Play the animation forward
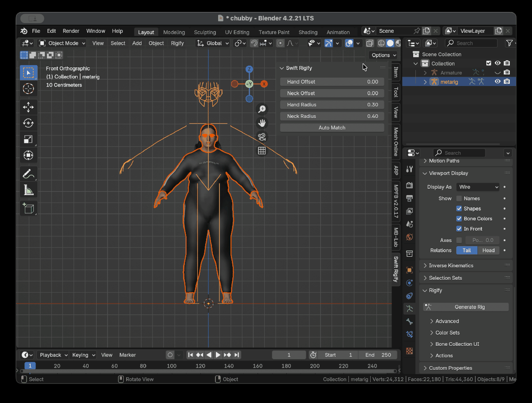This screenshot has width=532, height=403. tap(218, 355)
